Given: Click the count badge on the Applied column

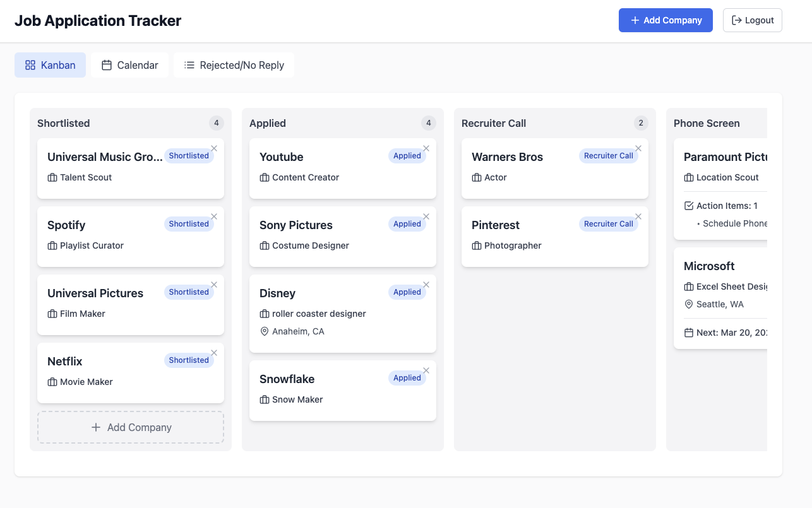Looking at the screenshot, I should tap(428, 123).
